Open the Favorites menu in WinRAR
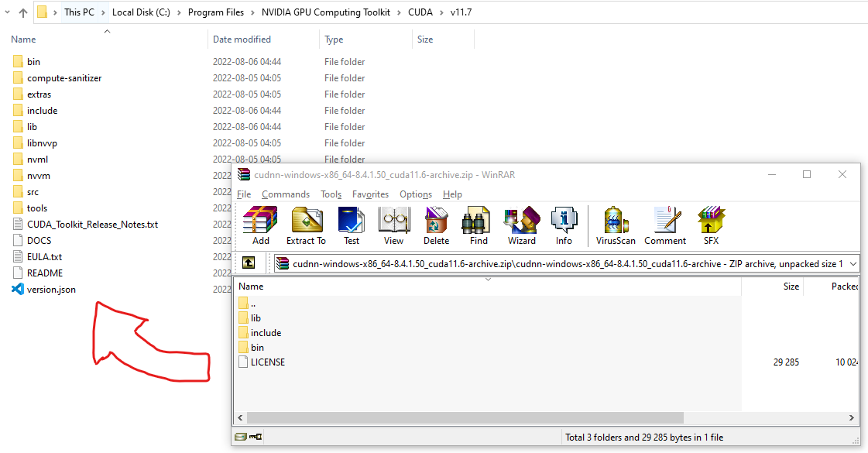 370,194
